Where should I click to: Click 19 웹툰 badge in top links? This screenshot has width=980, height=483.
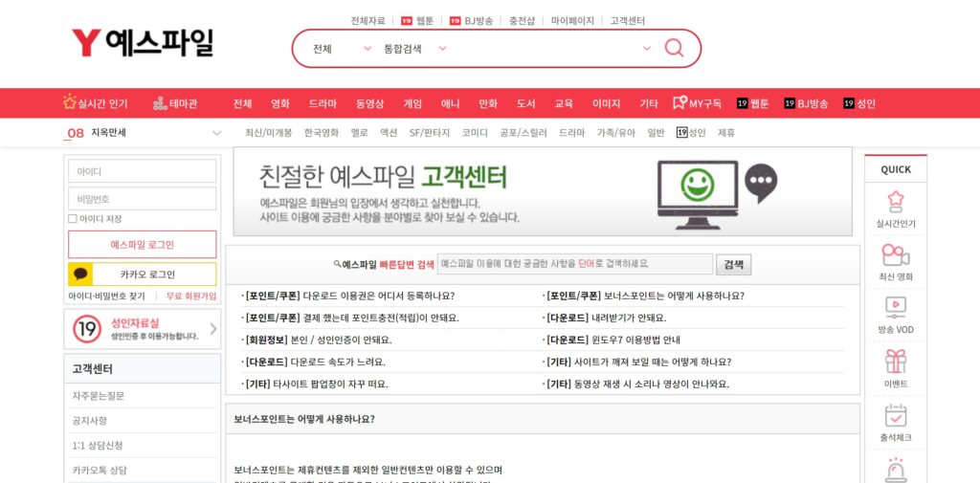(x=417, y=21)
